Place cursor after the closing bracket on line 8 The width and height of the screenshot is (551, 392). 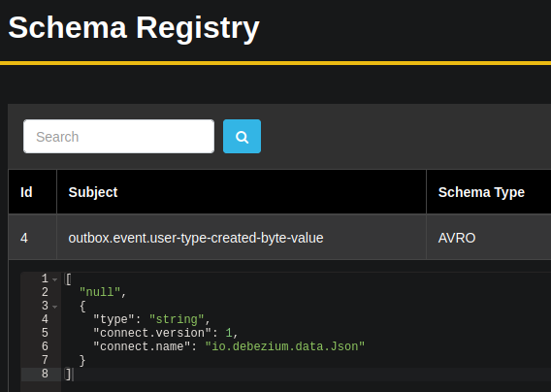coord(72,375)
